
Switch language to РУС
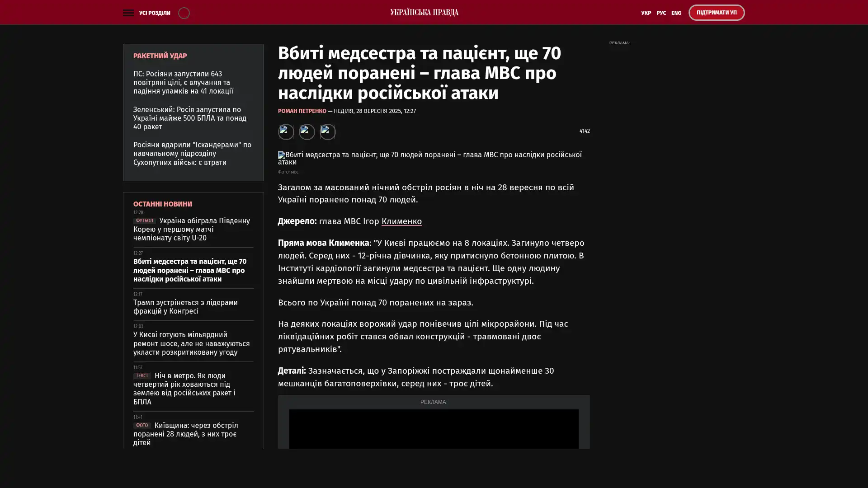tap(661, 13)
